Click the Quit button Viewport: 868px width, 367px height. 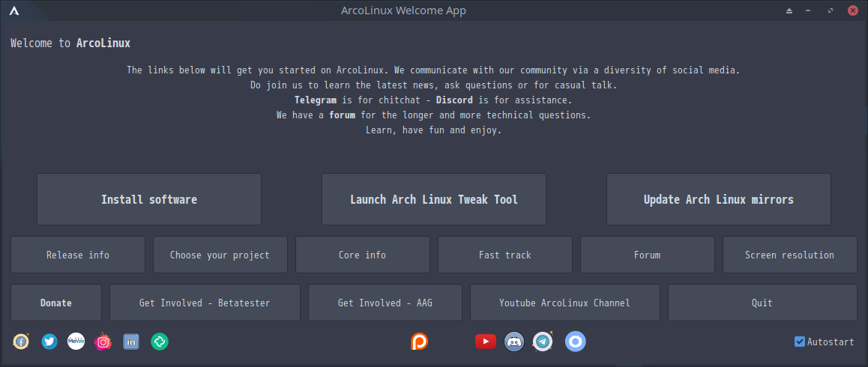tap(762, 303)
